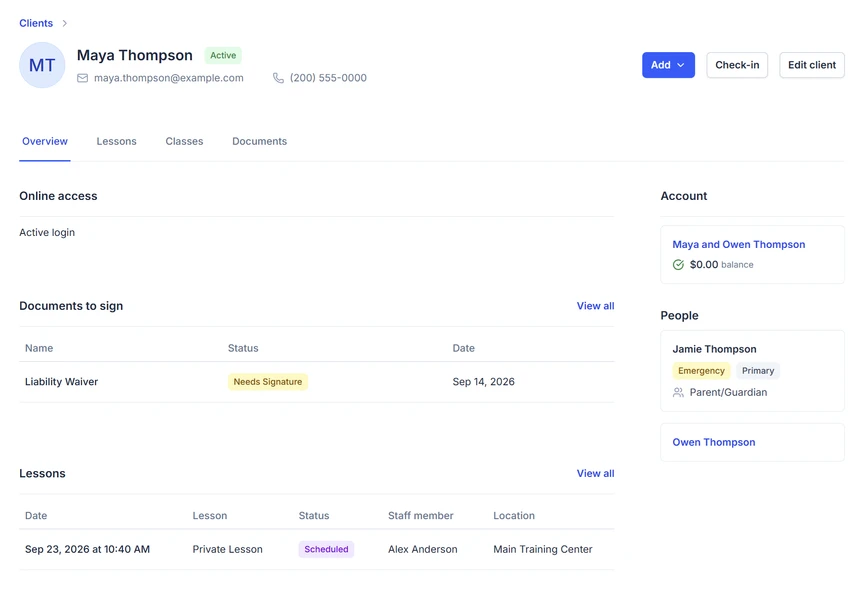Switch to the Classes tab
Image resolution: width=864 pixels, height=589 pixels.
184,142
